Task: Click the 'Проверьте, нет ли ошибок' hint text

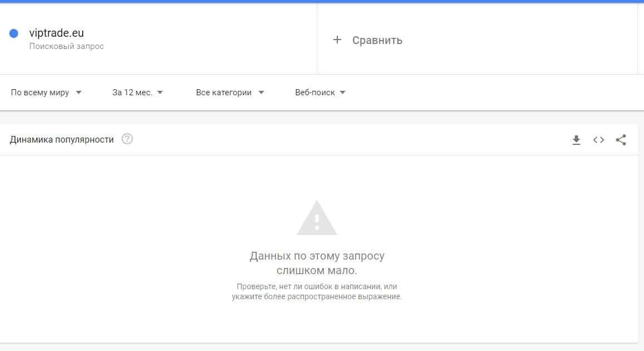Action: coord(317,291)
